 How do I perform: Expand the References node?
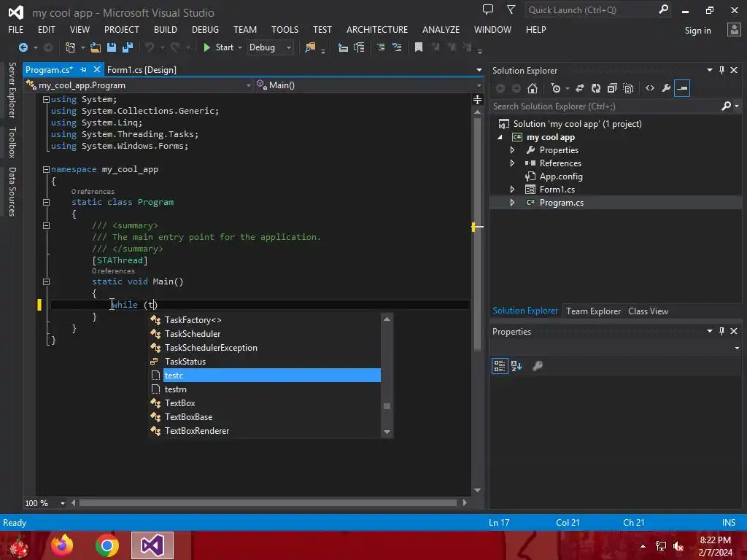[x=512, y=163]
